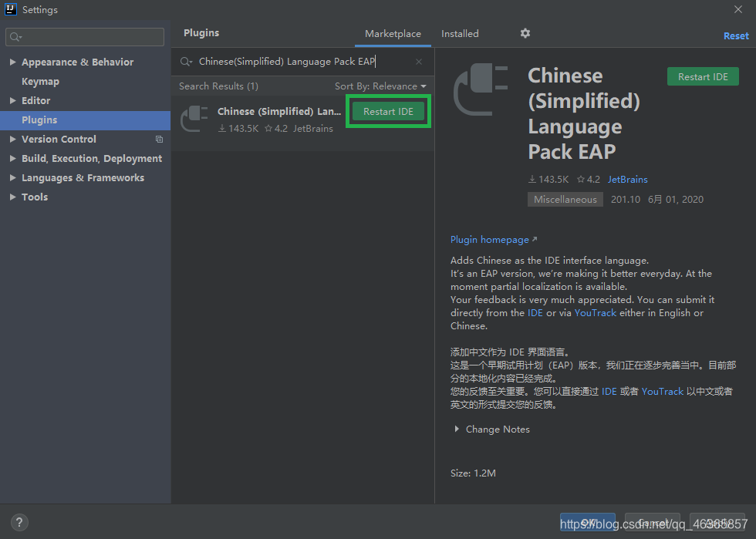Click Restart IDE in the plugin details pane
The width and height of the screenshot is (756, 539).
(703, 76)
